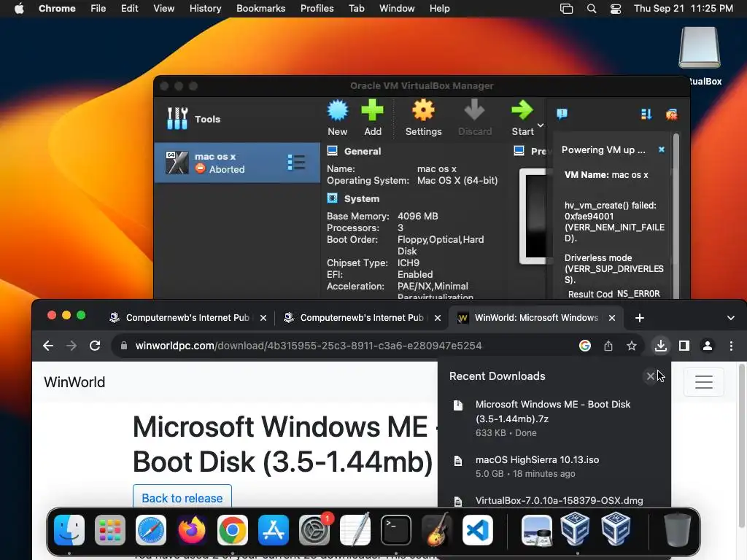
Task: Click the share page icon in Chrome
Action: (608, 346)
